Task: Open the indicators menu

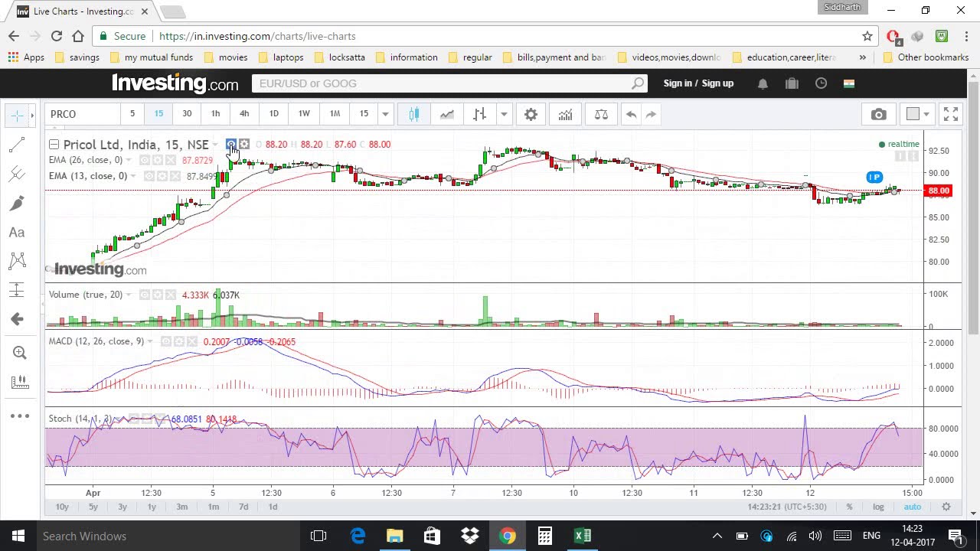Action: (x=565, y=114)
